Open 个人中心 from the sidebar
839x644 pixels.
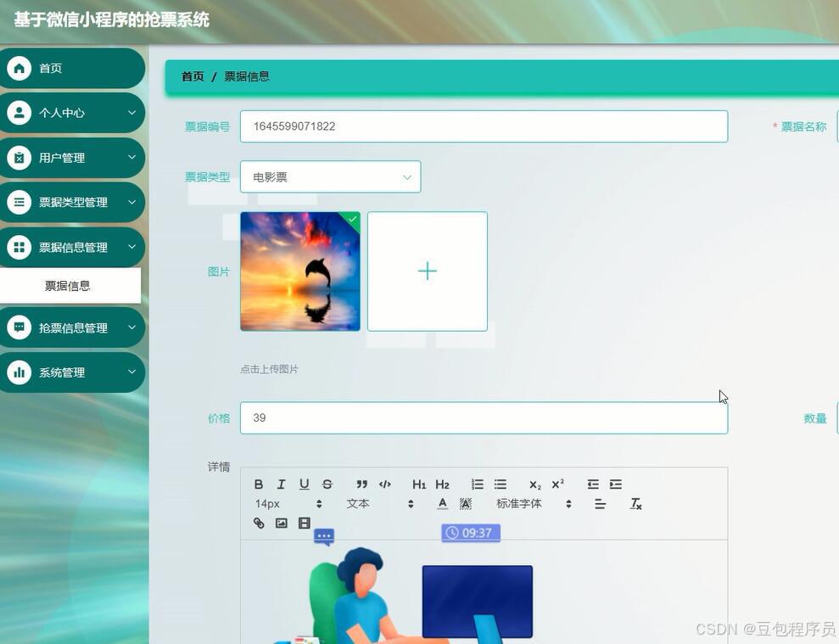[72, 112]
